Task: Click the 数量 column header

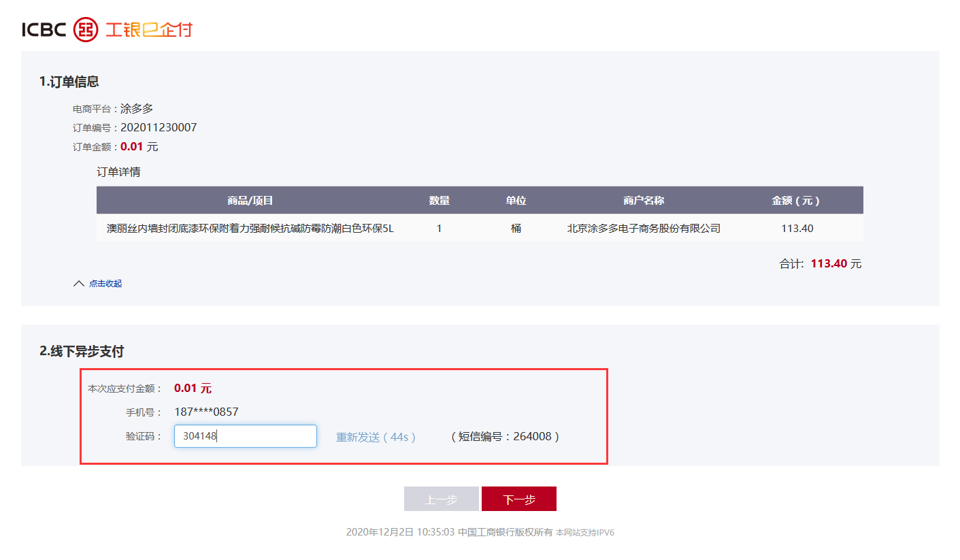Action: (440, 201)
